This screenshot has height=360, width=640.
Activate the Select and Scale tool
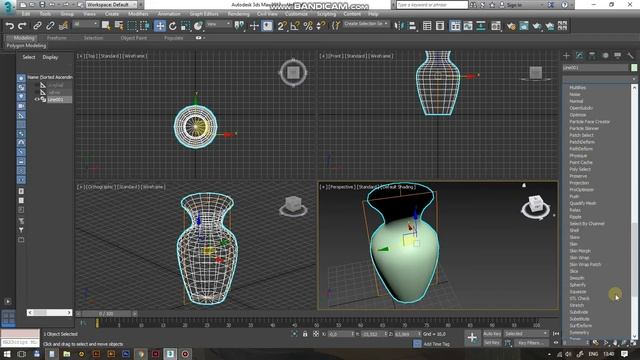185,26
